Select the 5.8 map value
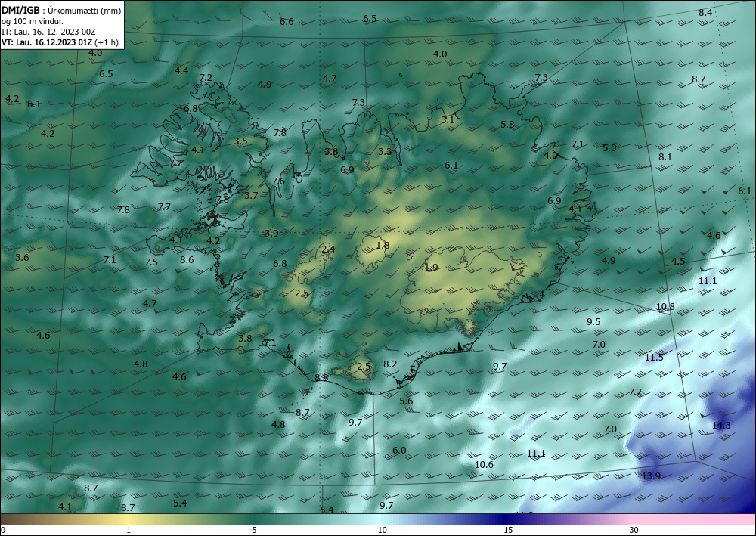This screenshot has width=756, height=536. coord(507,124)
